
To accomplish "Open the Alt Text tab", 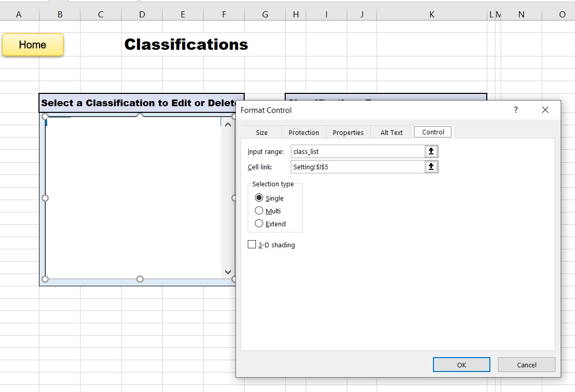I will point(391,132).
